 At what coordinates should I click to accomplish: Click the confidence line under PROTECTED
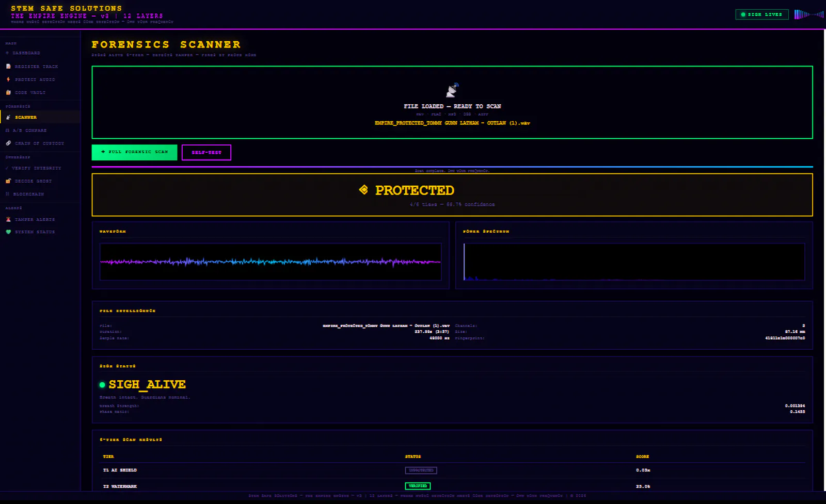452,205
